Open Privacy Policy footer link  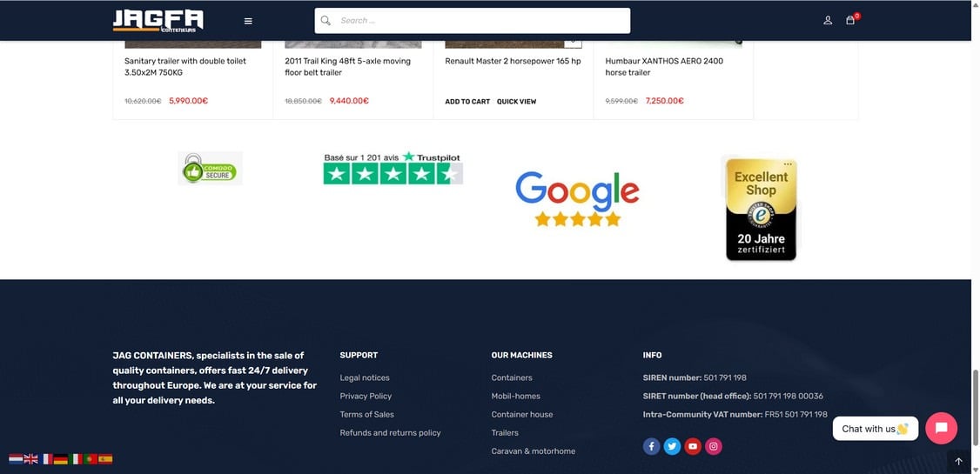click(366, 396)
